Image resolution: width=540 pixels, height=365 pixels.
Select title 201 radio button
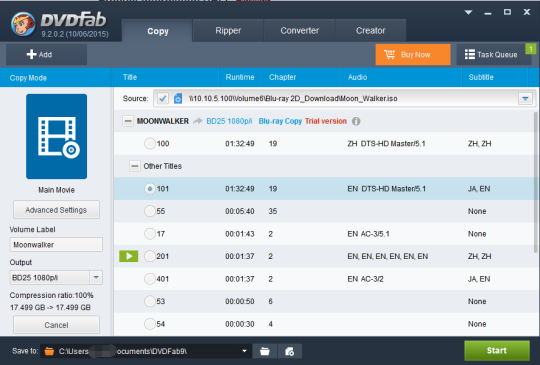150,256
